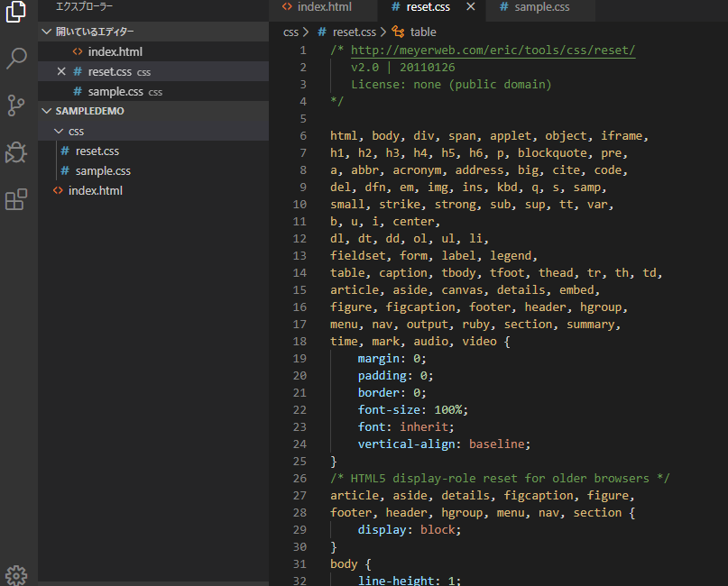Open the Search magnifier in activity bar
The image size is (728, 586).
(16, 60)
